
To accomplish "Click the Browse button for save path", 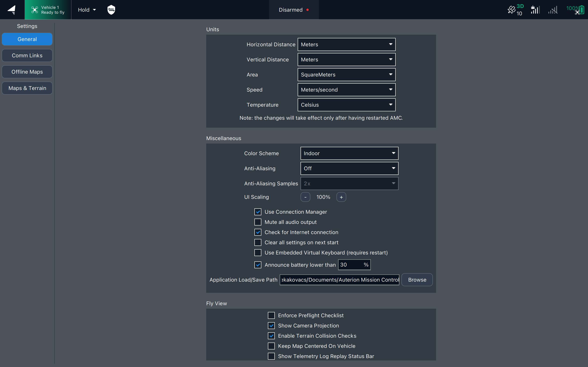I will tap(417, 280).
